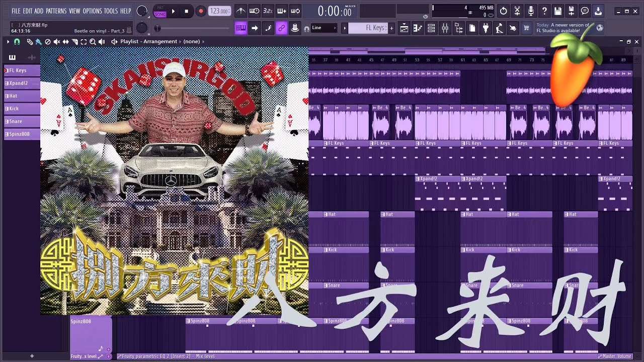Select the playlist Mute tool

click(57, 42)
